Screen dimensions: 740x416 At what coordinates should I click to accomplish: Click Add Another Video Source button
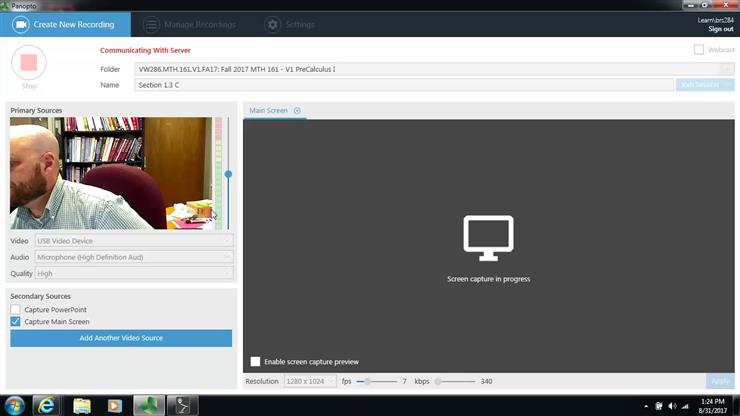tap(121, 338)
